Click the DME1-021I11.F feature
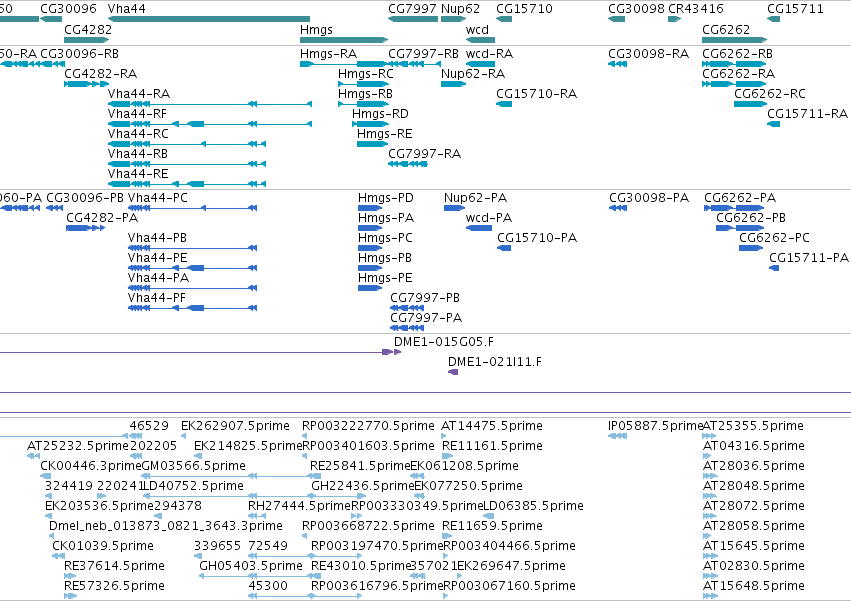 (453, 372)
